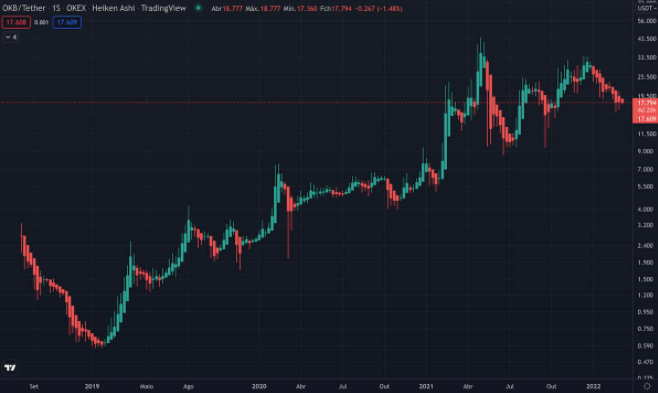The image size is (658, 393).
Task: Click the Fch 17.794 close value
Action: (x=336, y=8)
